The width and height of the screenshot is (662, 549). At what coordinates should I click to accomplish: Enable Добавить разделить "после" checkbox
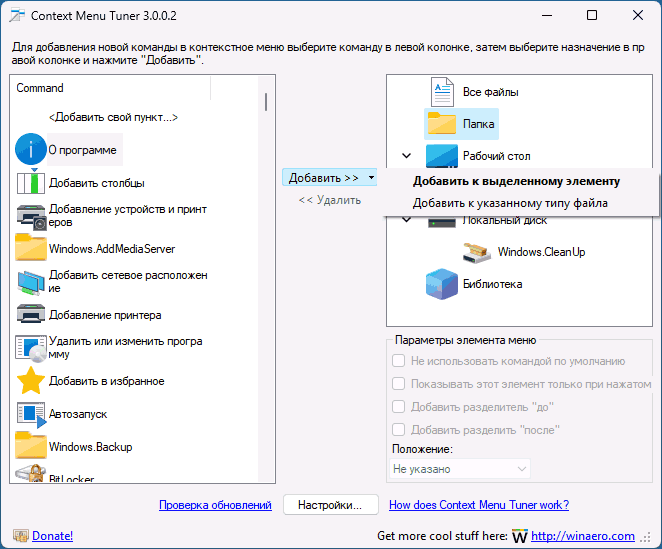point(399,430)
